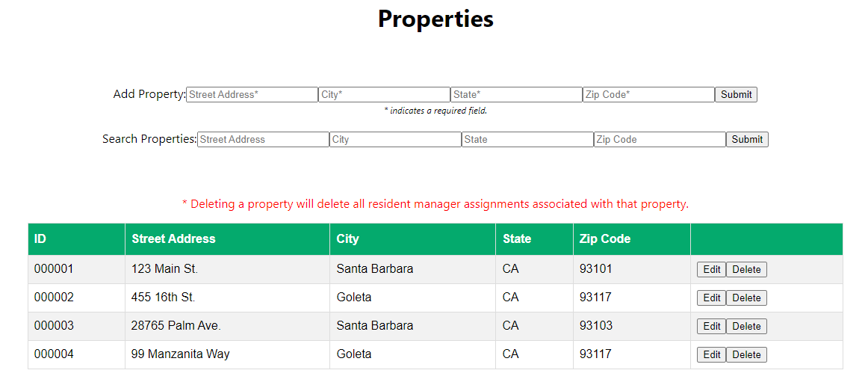
Task: Edit the 99 Manzanita Way property
Action: pyautogui.click(x=711, y=355)
